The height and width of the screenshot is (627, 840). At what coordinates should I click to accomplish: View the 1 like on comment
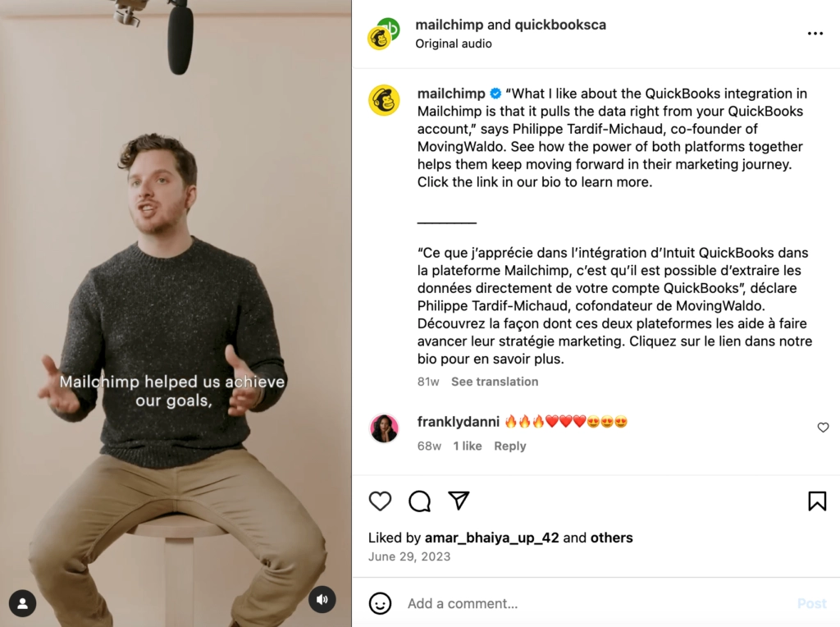468,446
